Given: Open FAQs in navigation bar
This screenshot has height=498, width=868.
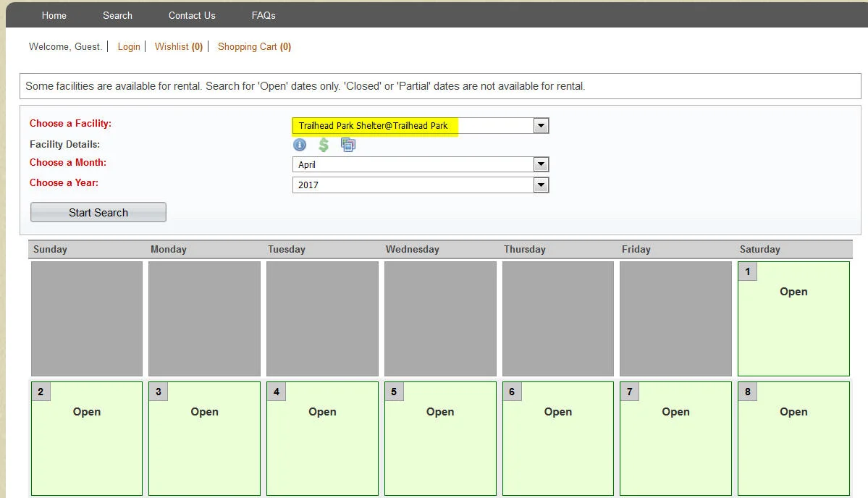Looking at the screenshot, I should pyautogui.click(x=264, y=15).
